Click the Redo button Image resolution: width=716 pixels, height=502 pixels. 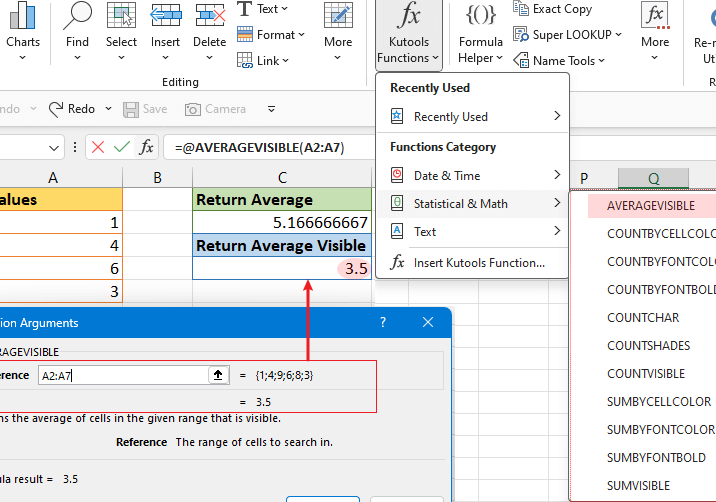tap(72, 109)
